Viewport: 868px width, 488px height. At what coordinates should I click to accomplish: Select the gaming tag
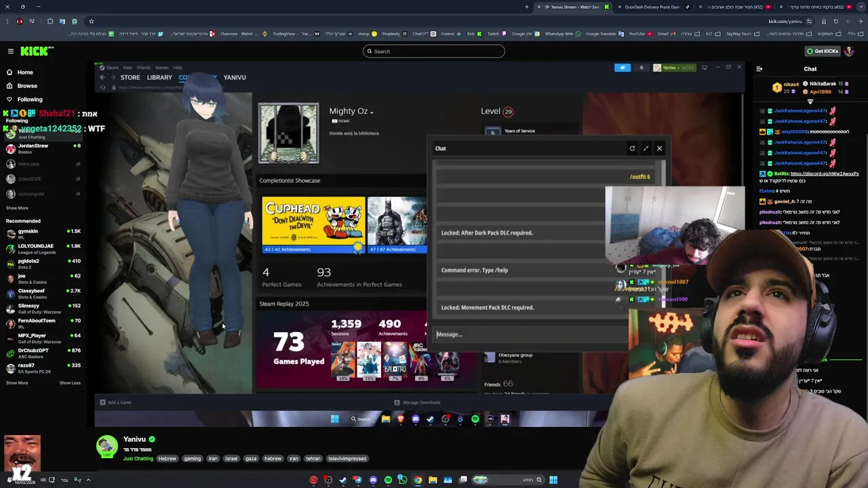[192, 459]
